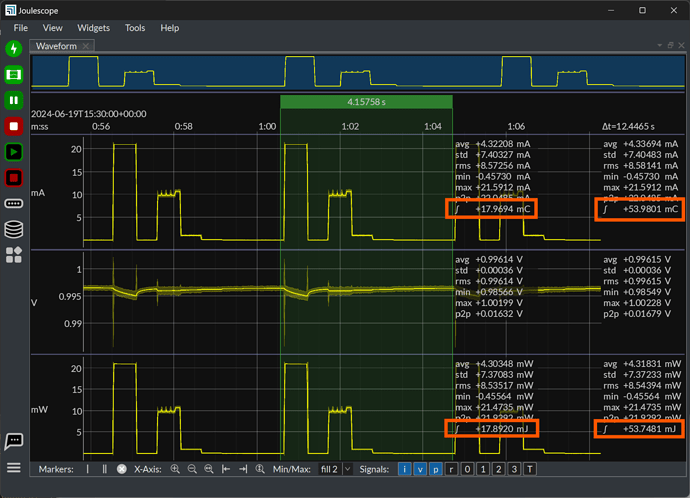Open the stacked disks memory icon
This screenshot has height=498, width=690.
coord(14,229)
